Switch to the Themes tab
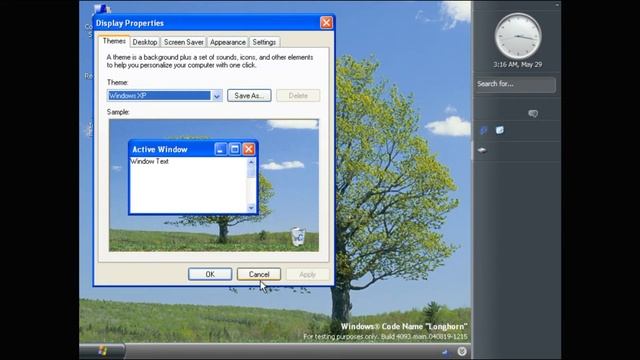 (114, 41)
